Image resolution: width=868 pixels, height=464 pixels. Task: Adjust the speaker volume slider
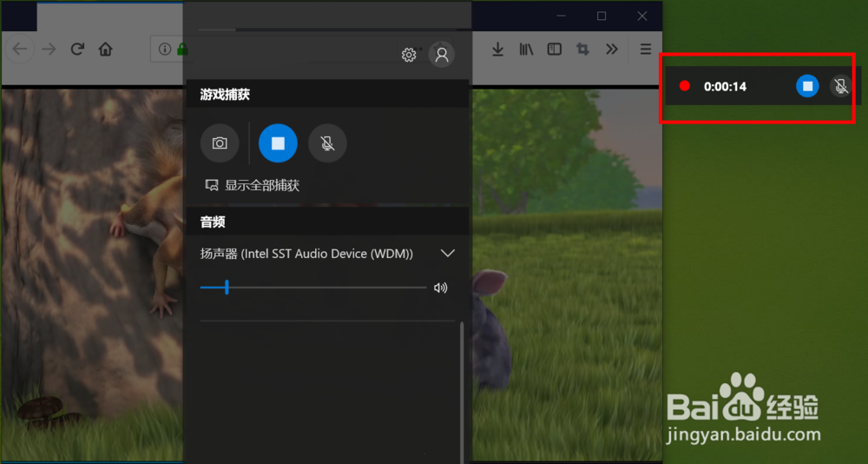click(x=313, y=287)
